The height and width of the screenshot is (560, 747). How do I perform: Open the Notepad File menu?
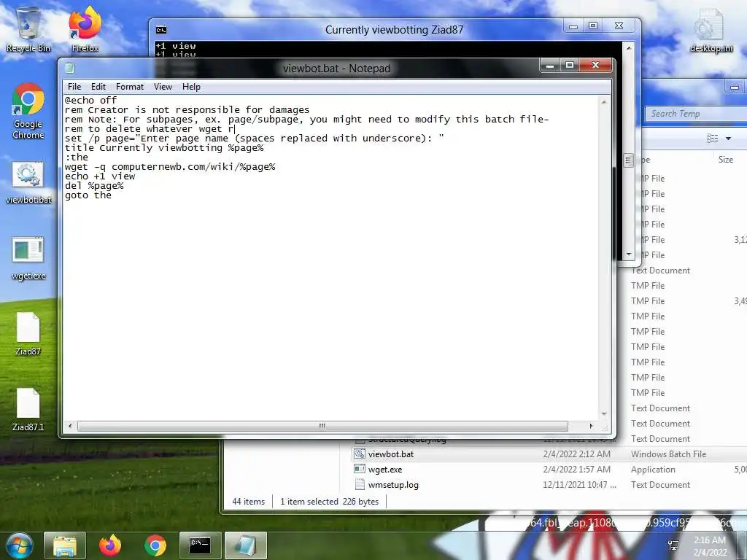click(x=74, y=87)
